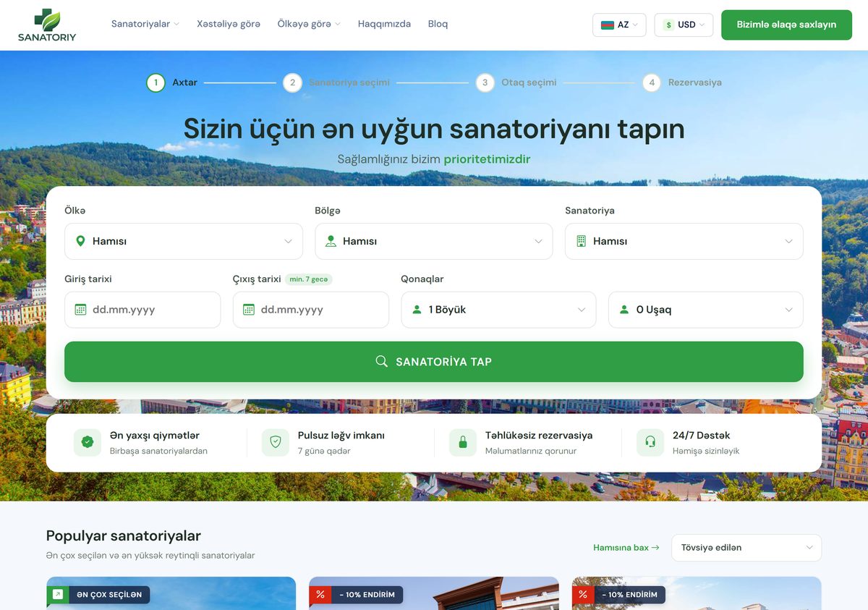The width and height of the screenshot is (868, 610).
Task: Click calendar icon in Giriş tarixi
Action: click(80, 310)
